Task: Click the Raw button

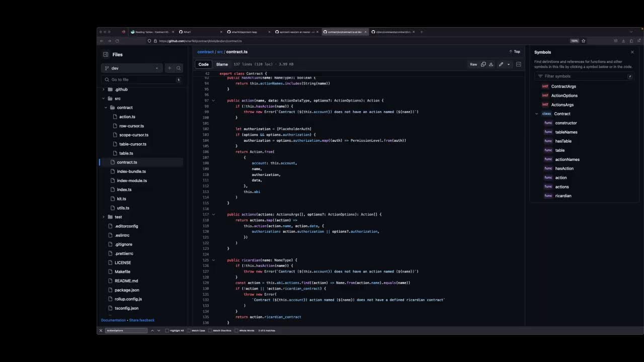Action: [473, 64]
